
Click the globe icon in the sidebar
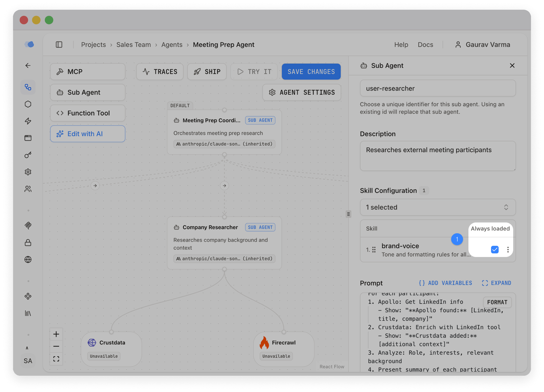coord(28,260)
